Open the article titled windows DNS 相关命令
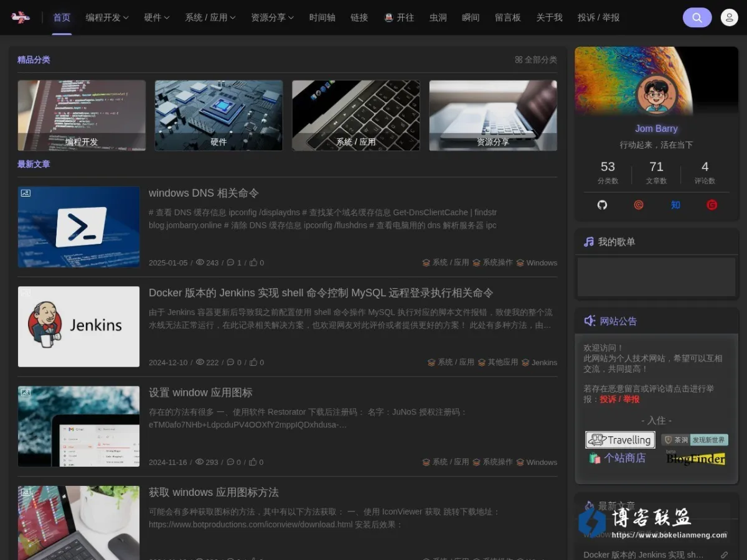Viewport: 747px width, 560px height. [204, 193]
